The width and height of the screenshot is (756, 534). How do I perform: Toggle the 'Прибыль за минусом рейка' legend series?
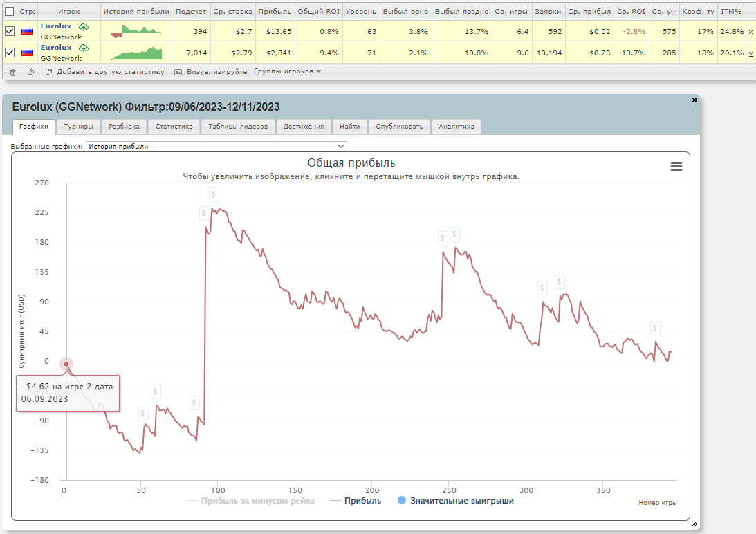pyautogui.click(x=250, y=501)
